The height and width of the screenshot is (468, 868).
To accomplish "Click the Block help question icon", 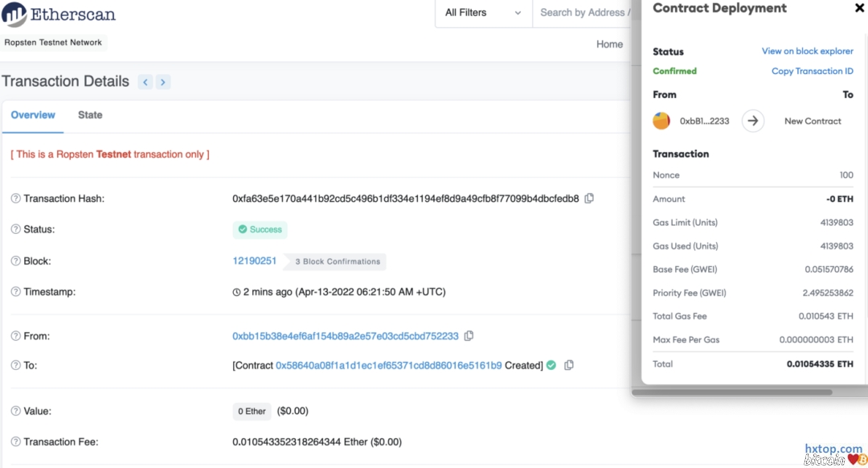I will click(15, 261).
